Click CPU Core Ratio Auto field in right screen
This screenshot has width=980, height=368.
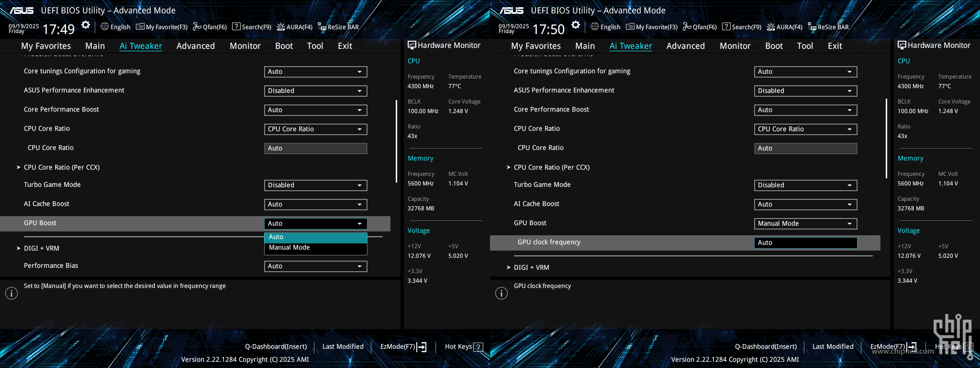click(806, 149)
